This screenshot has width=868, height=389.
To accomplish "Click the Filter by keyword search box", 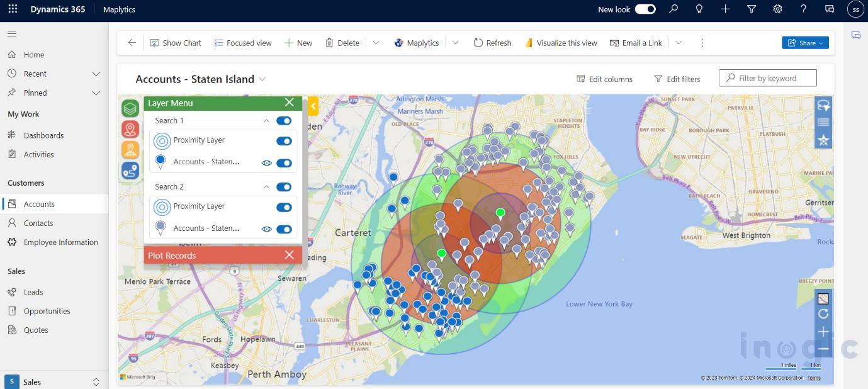I will [x=768, y=78].
